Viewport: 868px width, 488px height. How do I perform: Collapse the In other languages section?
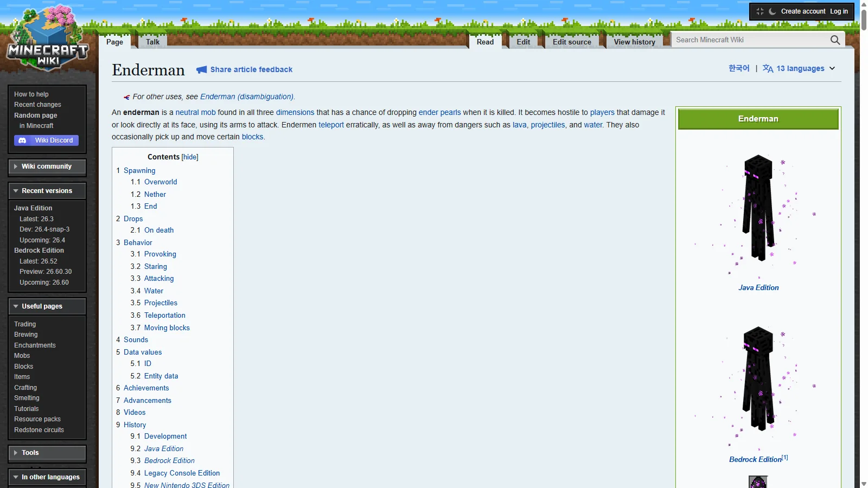(x=47, y=477)
